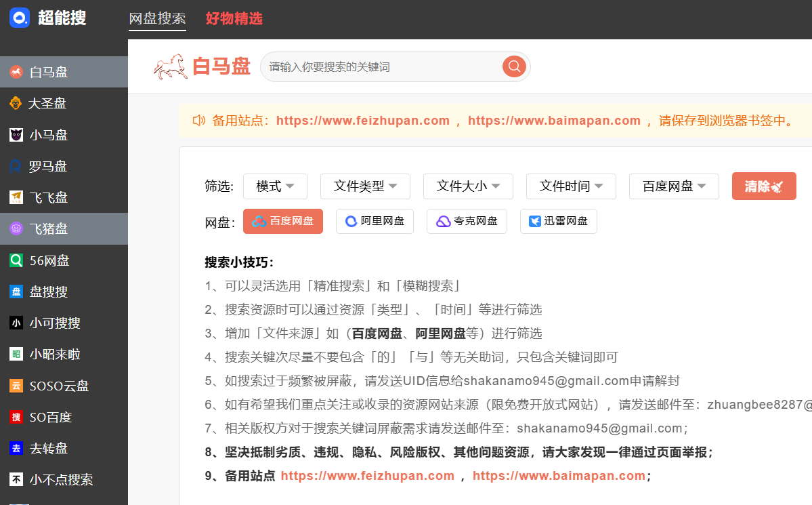
Task: Open baimapan.com link in tip 9
Action: [559, 475]
